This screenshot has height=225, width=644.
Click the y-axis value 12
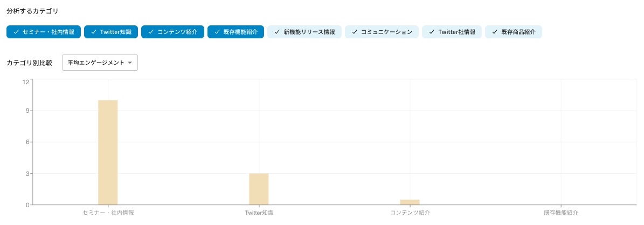[25, 82]
